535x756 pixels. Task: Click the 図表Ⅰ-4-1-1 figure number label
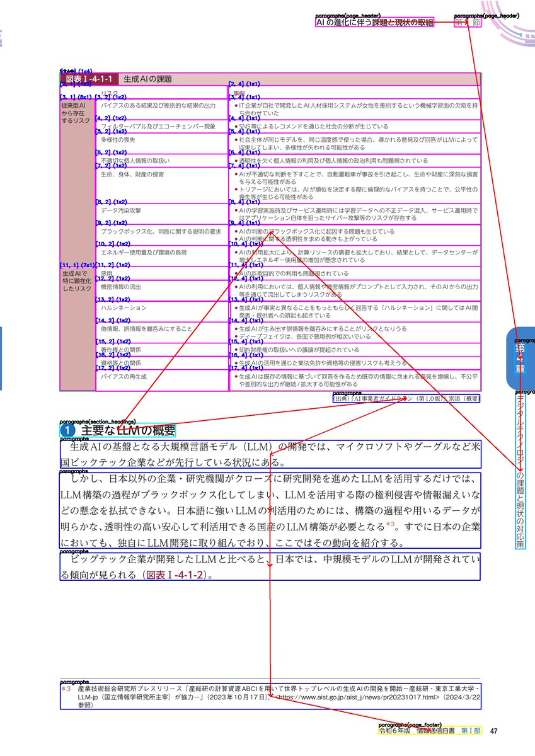click(89, 79)
